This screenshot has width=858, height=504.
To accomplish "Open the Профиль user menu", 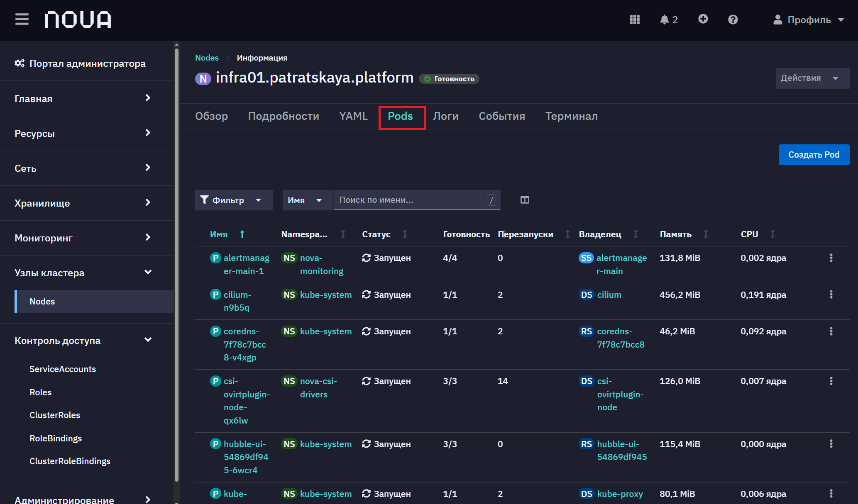I will pos(808,20).
